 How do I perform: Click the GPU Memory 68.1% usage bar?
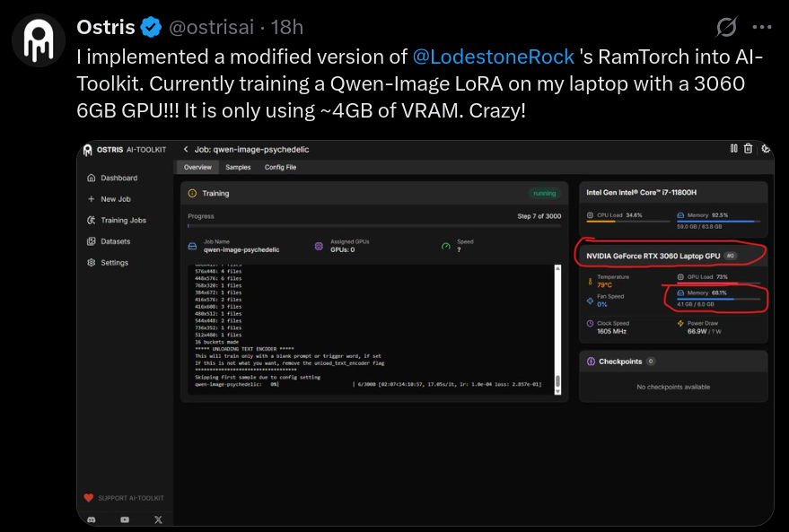click(719, 299)
